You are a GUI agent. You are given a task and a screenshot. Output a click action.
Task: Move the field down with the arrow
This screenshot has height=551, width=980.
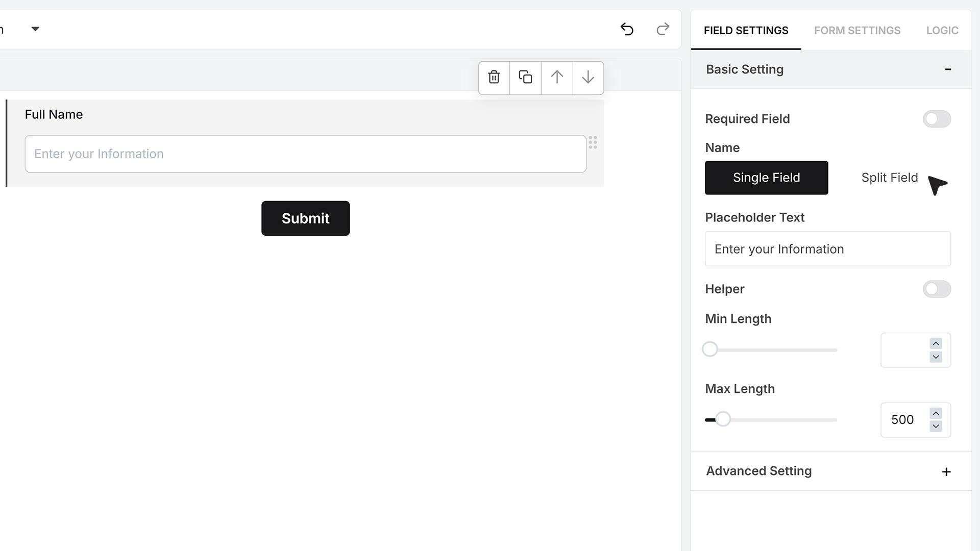pos(588,78)
